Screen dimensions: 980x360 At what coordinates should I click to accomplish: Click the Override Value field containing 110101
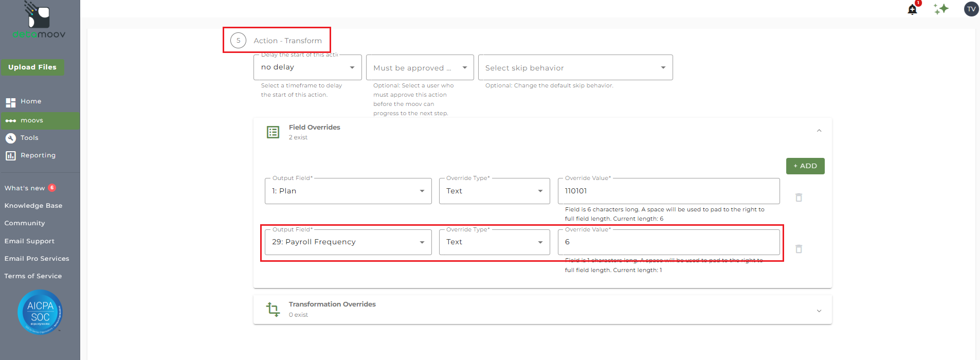point(668,191)
